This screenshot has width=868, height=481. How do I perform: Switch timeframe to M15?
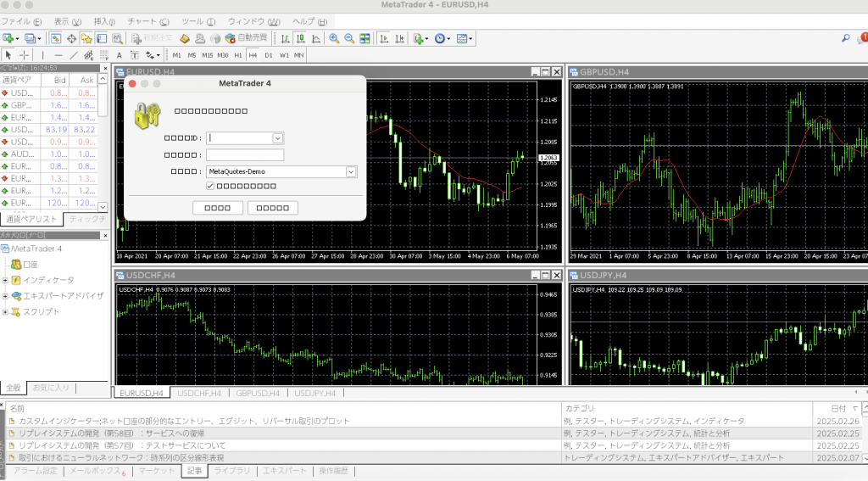coord(207,55)
